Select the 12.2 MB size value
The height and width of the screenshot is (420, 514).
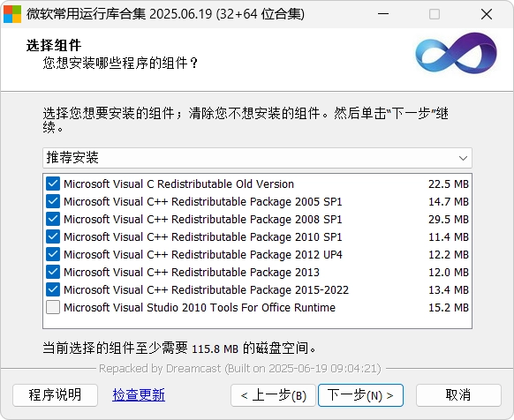pos(449,255)
